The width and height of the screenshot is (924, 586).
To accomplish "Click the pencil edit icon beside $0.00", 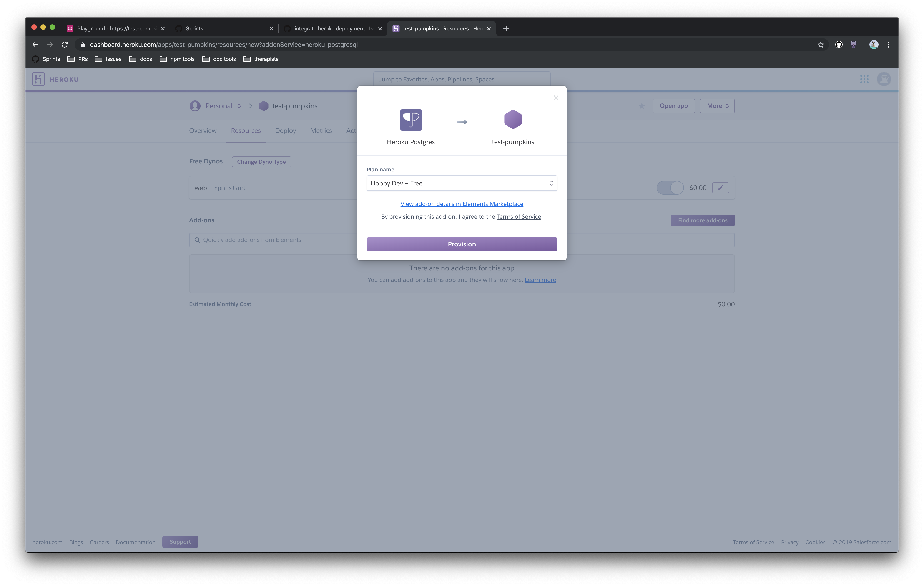I will click(720, 188).
